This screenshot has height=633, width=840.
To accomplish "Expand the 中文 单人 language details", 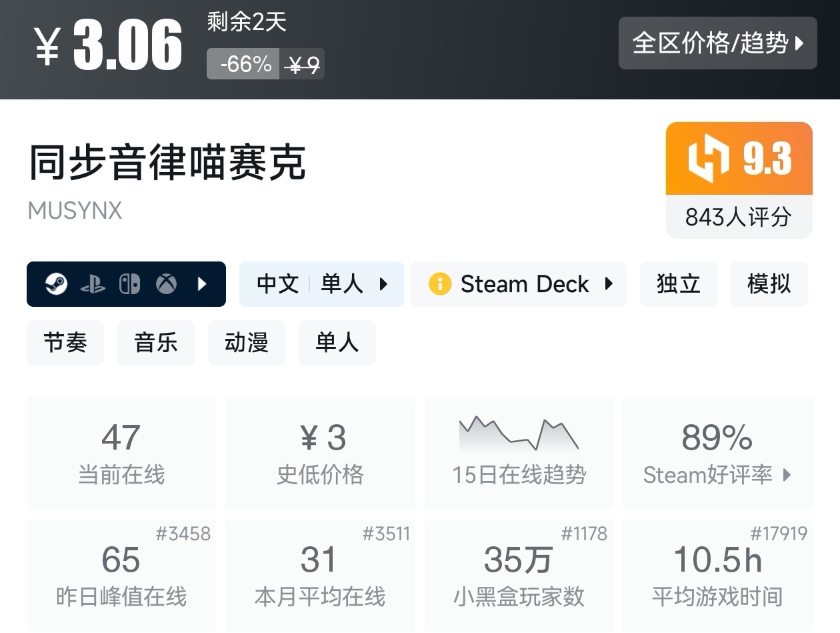I will (383, 284).
